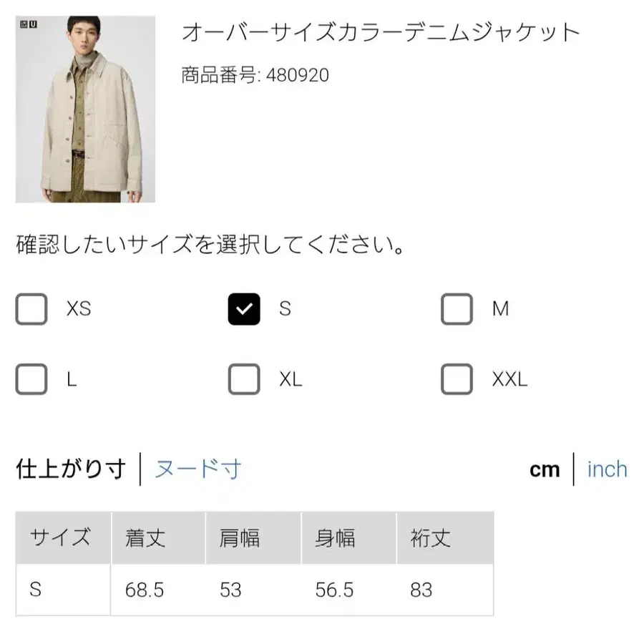The height and width of the screenshot is (644, 644).
Task: Select the 仕上がり寸 tab
Action: (x=69, y=469)
